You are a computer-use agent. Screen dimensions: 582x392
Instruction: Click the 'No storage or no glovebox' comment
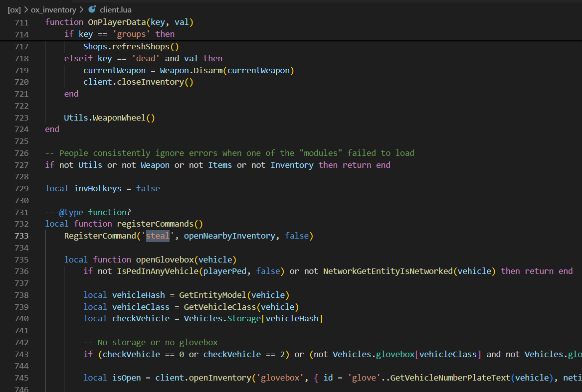(x=150, y=342)
